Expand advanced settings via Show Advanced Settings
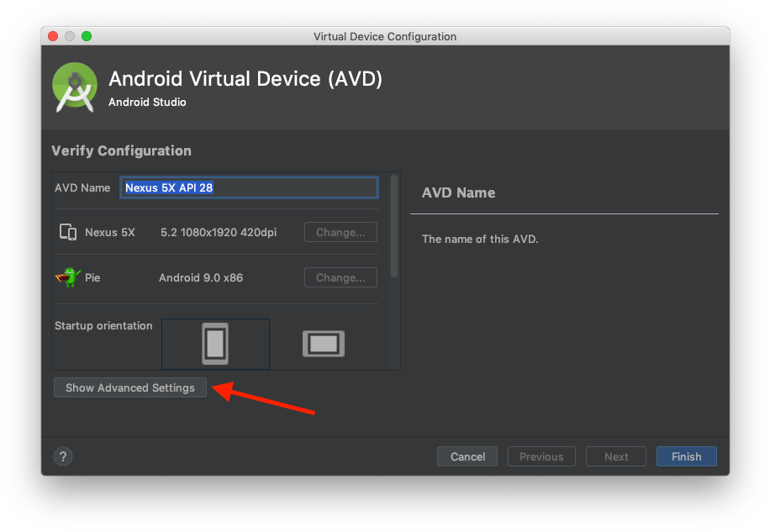770x532 pixels. point(129,387)
